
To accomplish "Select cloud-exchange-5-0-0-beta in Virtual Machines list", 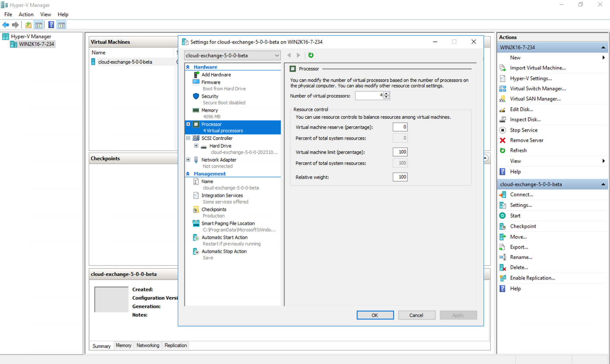I will click(125, 62).
